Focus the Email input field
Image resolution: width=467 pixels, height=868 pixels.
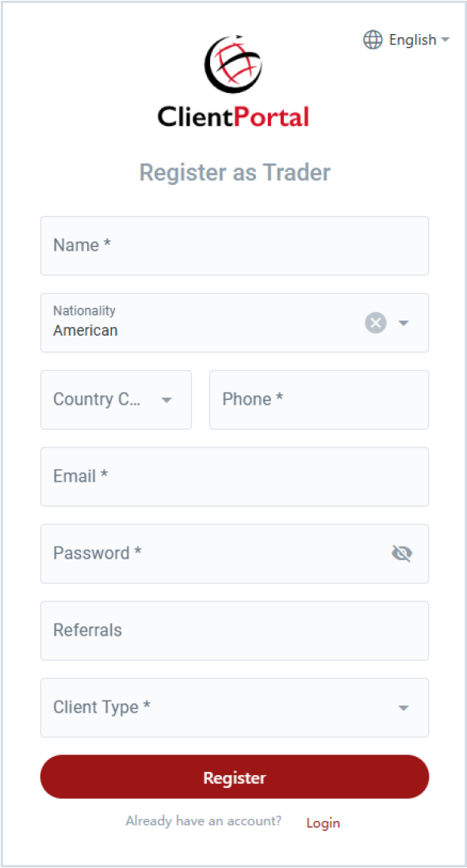tap(235, 477)
